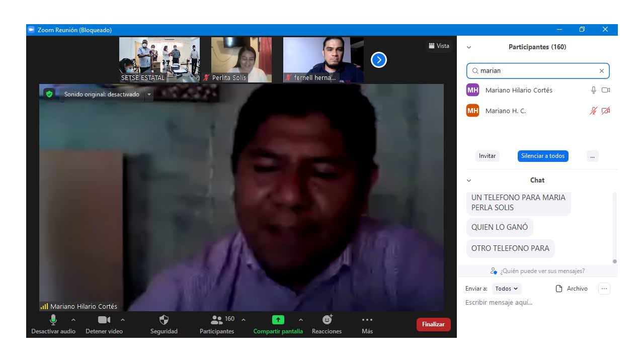The image size is (644, 362).
Task: Unmute Mariano H. C. microphone
Action: (x=593, y=111)
